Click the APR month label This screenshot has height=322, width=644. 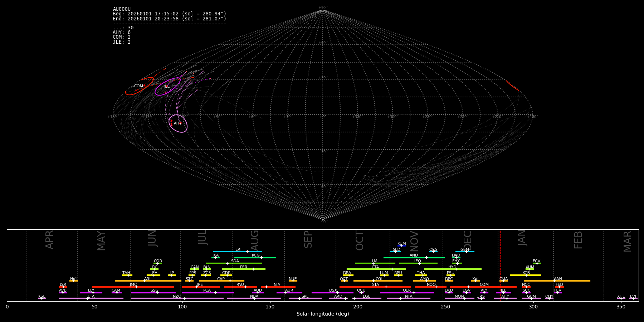(x=49, y=240)
